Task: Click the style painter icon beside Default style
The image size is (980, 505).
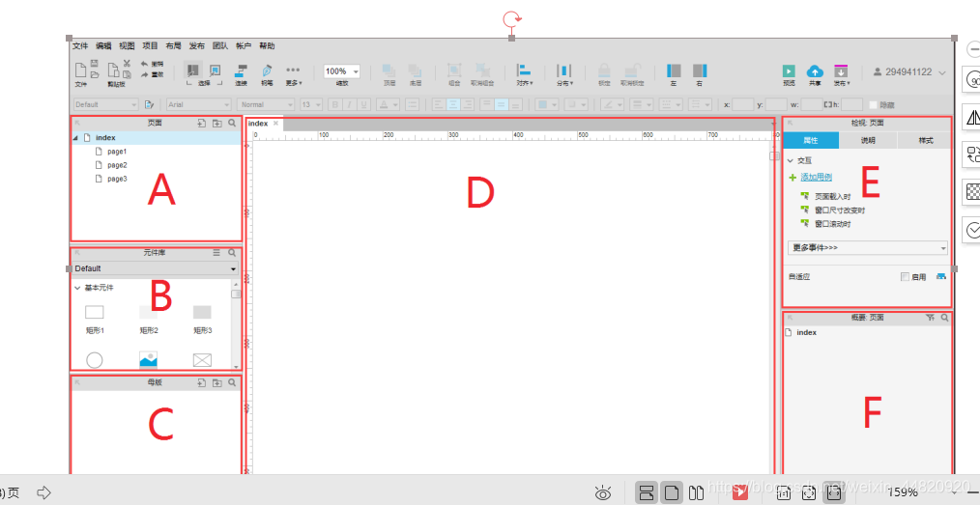Action: pos(150,104)
